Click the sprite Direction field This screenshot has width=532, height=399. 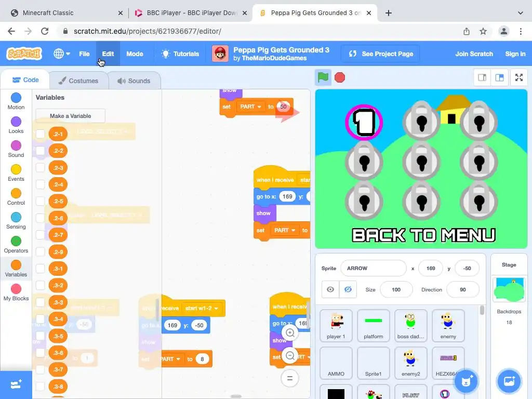463,289
